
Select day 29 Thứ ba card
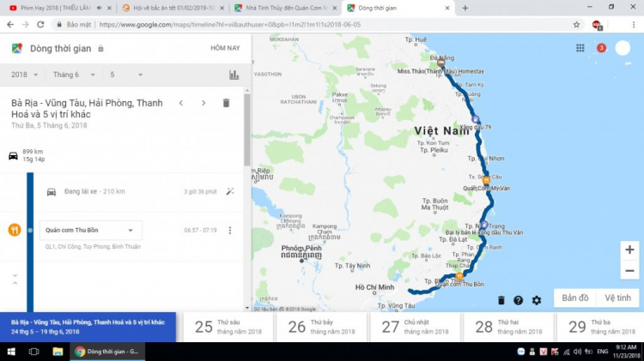[x=600, y=327]
